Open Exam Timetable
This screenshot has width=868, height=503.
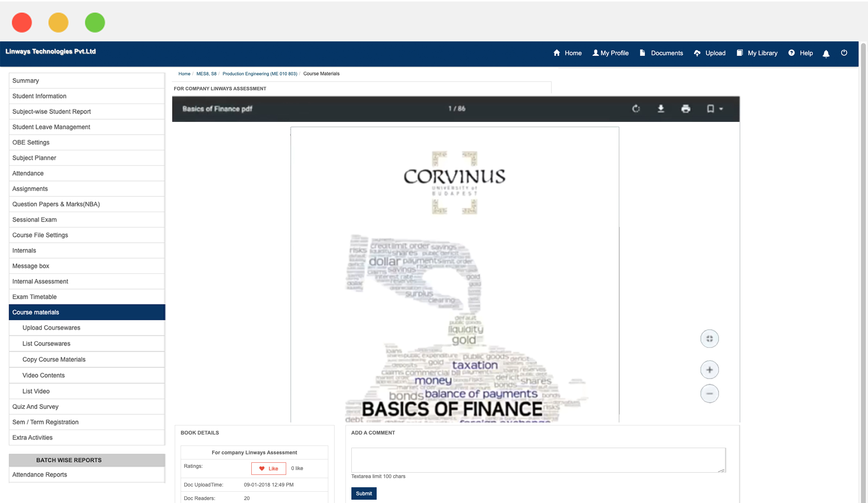click(87, 297)
